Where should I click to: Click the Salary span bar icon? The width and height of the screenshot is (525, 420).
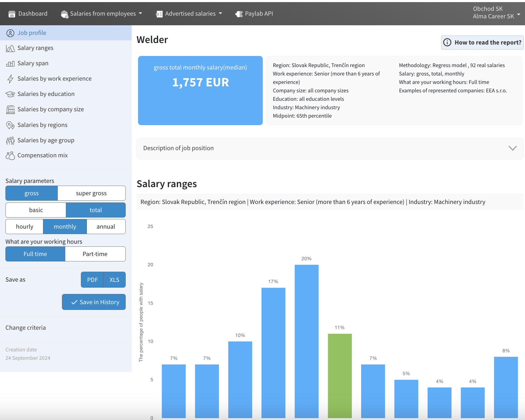coord(10,63)
